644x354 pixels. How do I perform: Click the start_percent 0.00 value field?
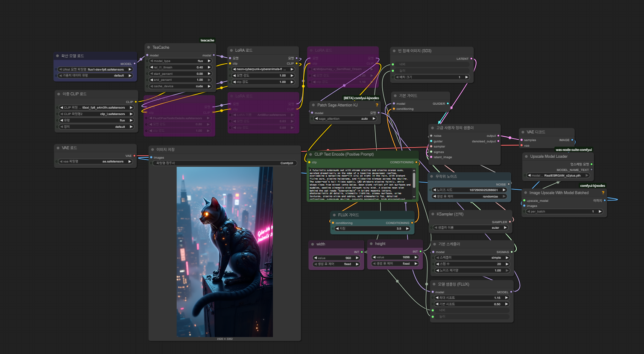(x=180, y=74)
